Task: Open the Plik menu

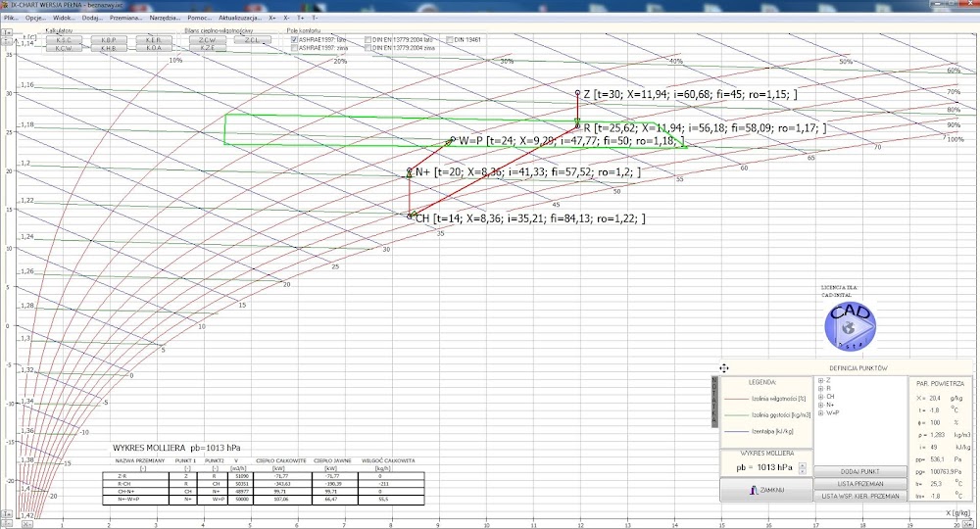Action: coord(10,18)
